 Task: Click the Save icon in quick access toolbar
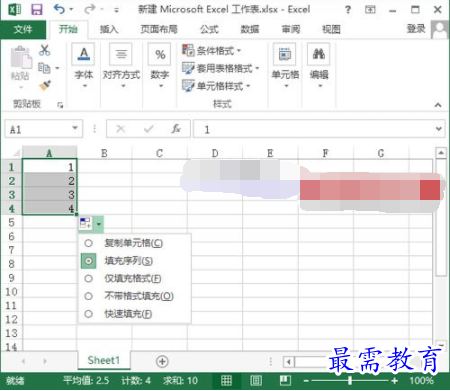37,9
